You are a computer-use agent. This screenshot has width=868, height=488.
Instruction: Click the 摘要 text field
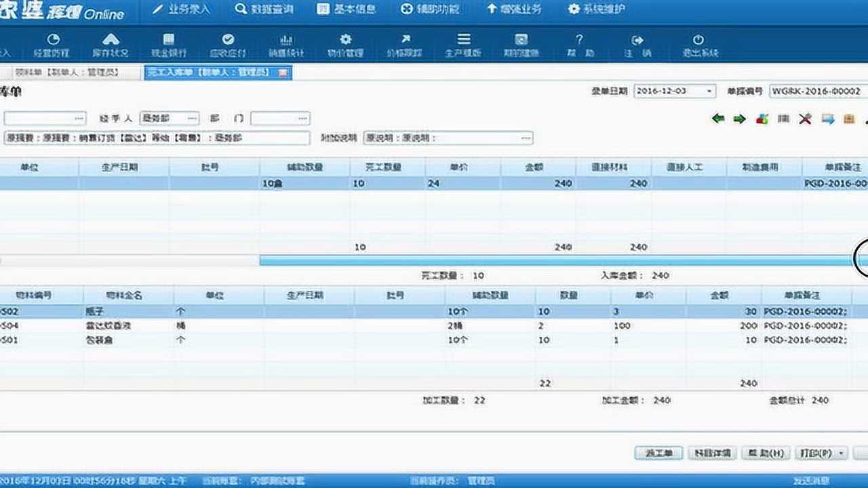point(157,138)
